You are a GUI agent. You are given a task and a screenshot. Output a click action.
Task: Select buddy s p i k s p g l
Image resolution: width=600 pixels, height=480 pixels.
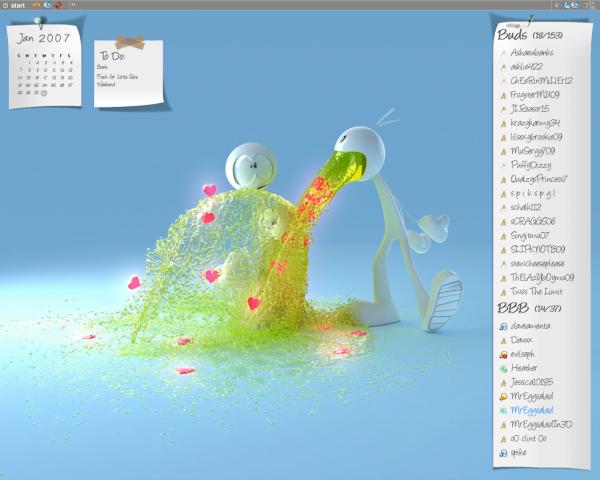[533, 193]
